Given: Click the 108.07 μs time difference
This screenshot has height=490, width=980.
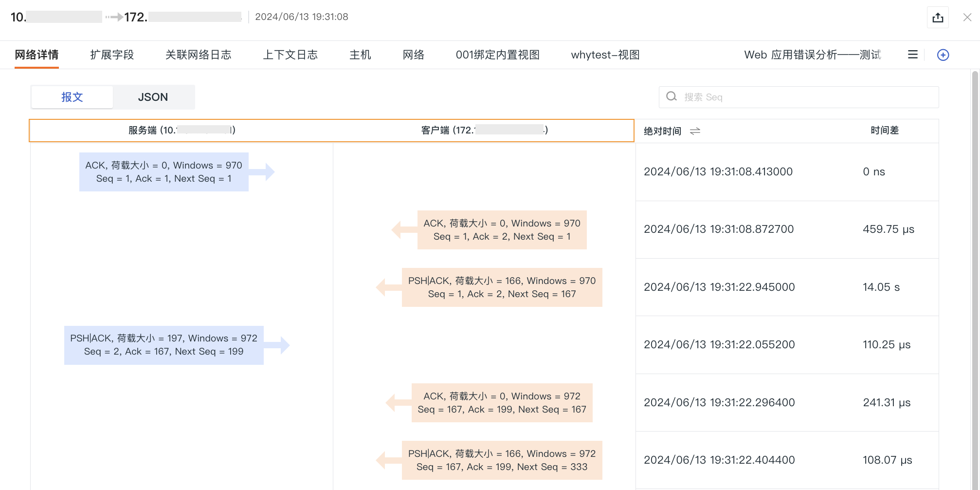Looking at the screenshot, I should (x=888, y=460).
